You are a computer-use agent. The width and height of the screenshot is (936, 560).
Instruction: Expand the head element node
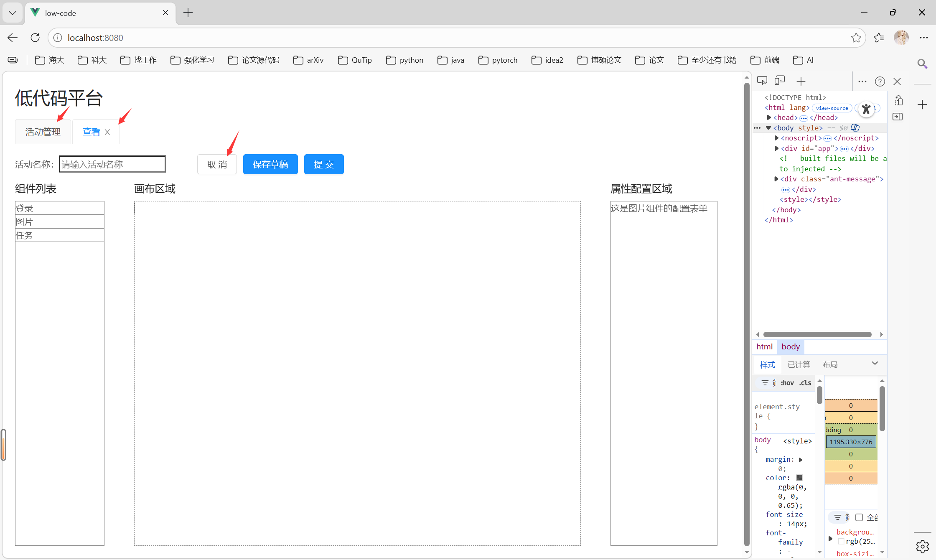(769, 118)
